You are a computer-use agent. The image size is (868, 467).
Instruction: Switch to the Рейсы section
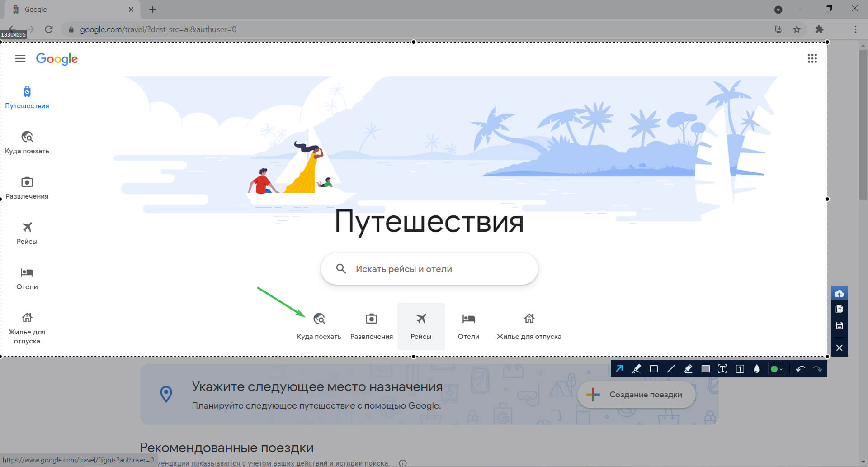[x=421, y=326]
